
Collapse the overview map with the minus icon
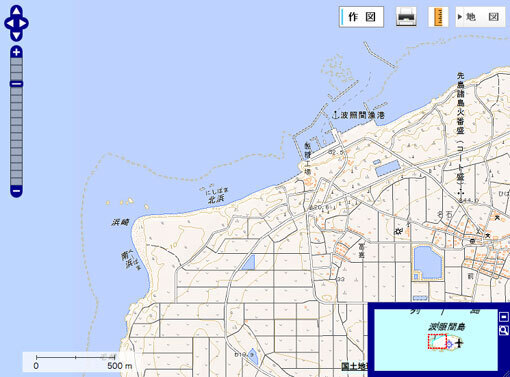click(504, 317)
